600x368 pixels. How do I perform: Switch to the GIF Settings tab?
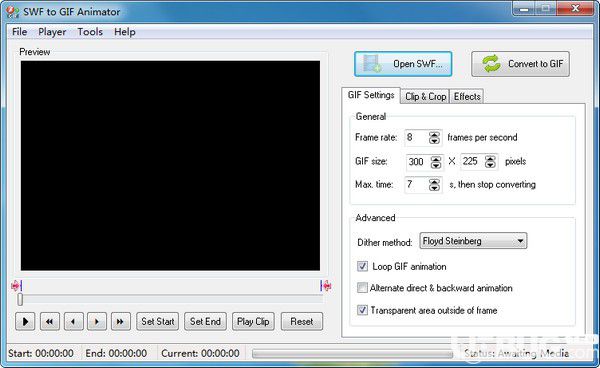(371, 95)
